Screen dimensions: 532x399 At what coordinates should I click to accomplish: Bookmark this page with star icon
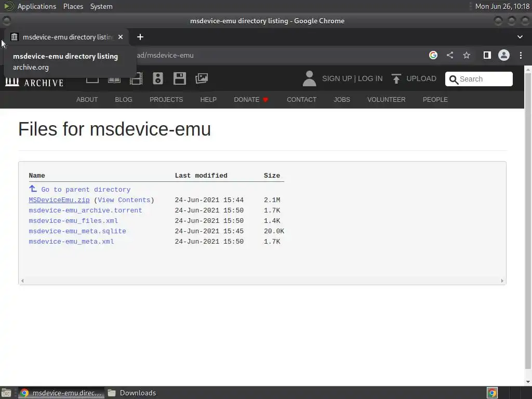click(x=467, y=55)
